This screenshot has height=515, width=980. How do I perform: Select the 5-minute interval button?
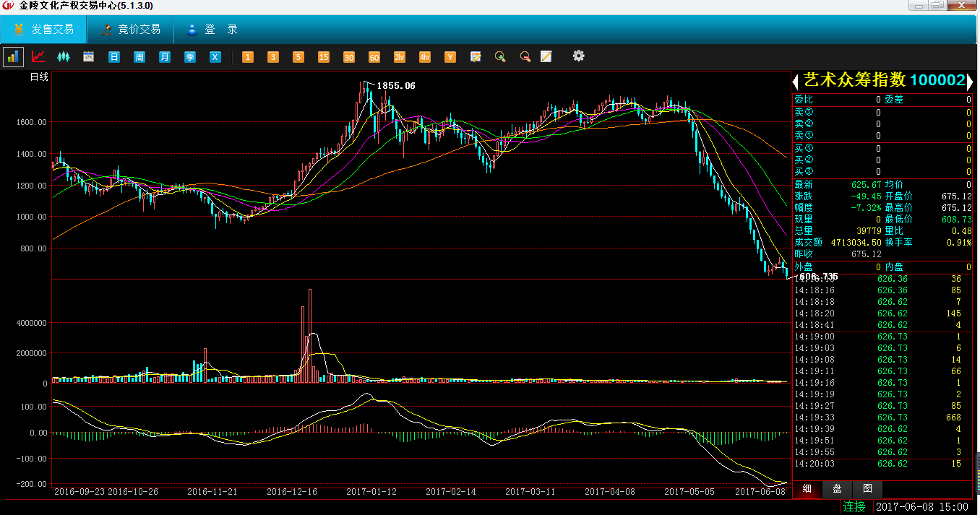pos(298,56)
